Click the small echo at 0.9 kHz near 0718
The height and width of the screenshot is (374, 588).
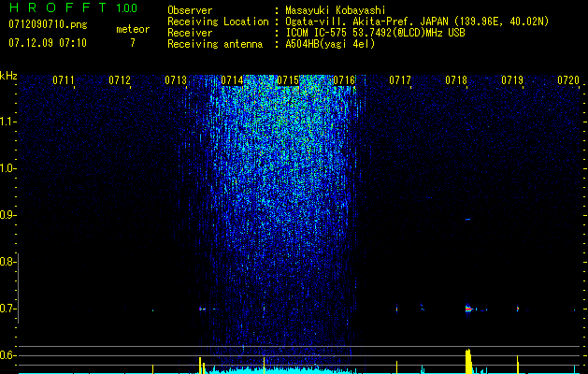[x=467, y=219]
